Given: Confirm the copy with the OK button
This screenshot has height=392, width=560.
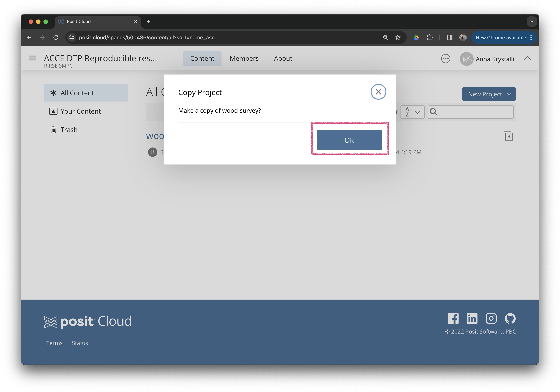Looking at the screenshot, I should [x=349, y=140].
